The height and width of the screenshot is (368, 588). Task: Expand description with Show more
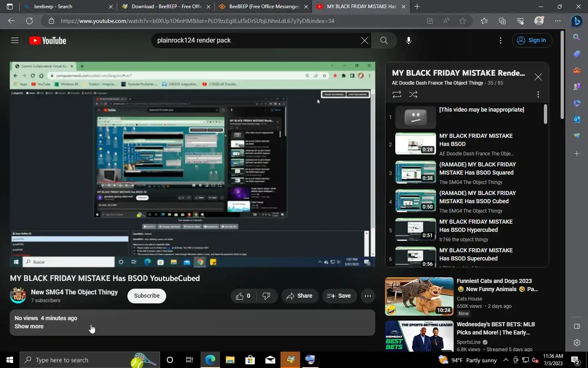coord(29,326)
